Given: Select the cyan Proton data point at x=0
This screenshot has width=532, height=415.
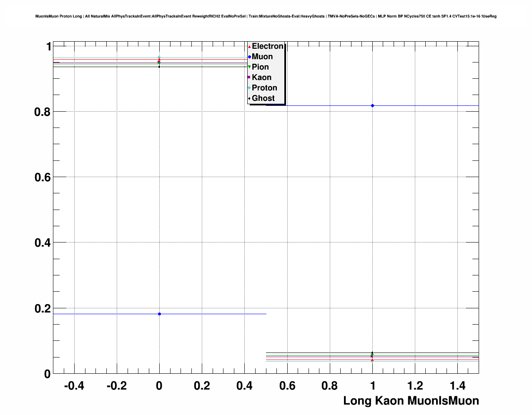Looking at the screenshot, I should coord(159,57).
